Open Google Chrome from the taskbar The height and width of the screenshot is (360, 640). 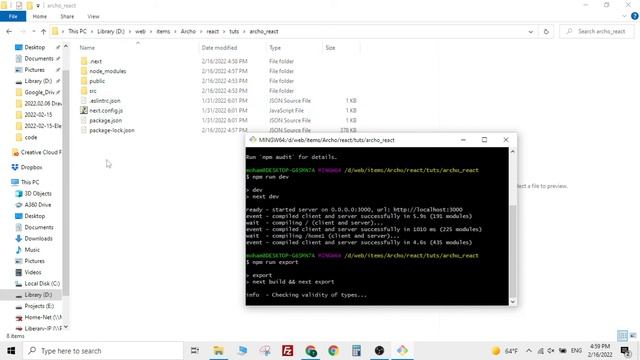tap(333, 351)
